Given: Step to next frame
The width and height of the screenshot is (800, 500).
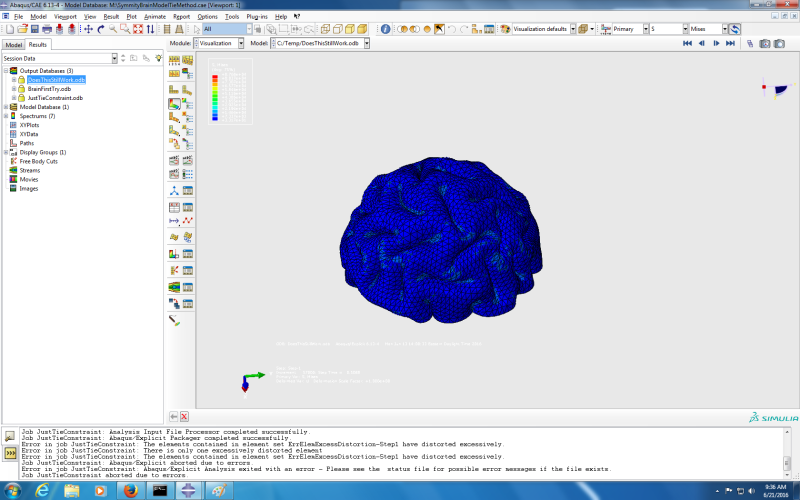Looking at the screenshot, I should (x=716, y=43).
